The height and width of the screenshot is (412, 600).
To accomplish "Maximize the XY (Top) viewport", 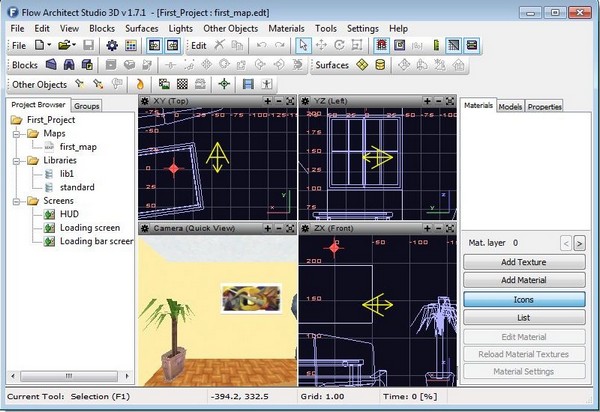I will tap(290, 101).
